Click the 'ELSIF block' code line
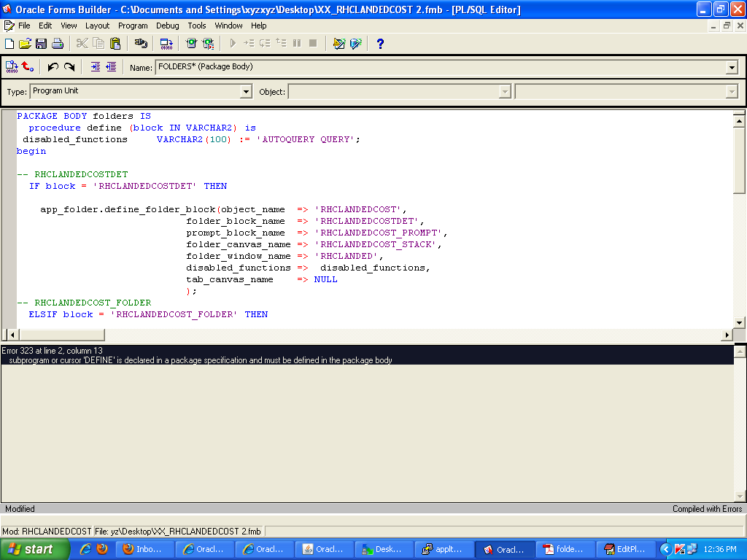The width and height of the screenshot is (747, 560). click(x=148, y=315)
